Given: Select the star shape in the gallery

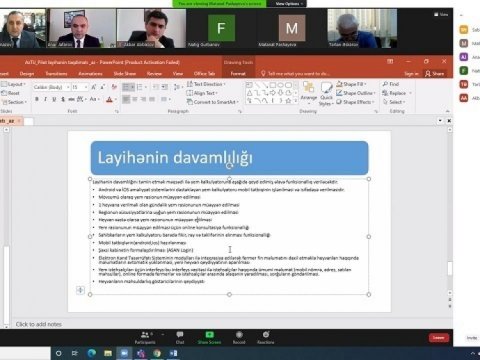Looking at the screenshot, I should [x=288, y=100].
